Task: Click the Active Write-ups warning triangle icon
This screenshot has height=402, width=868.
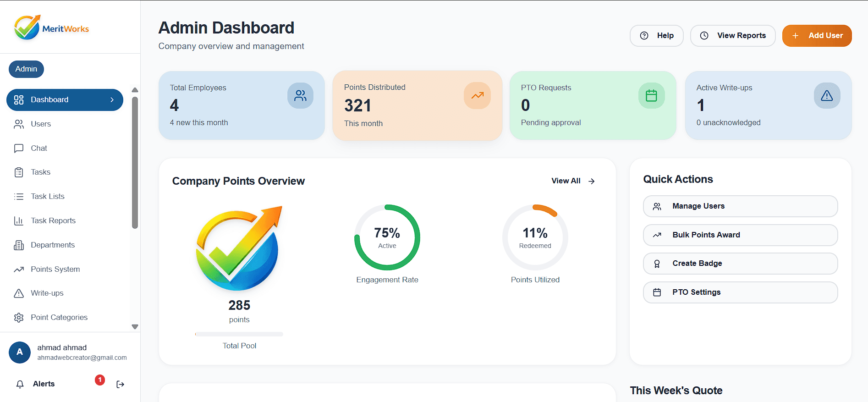Action: coord(826,95)
